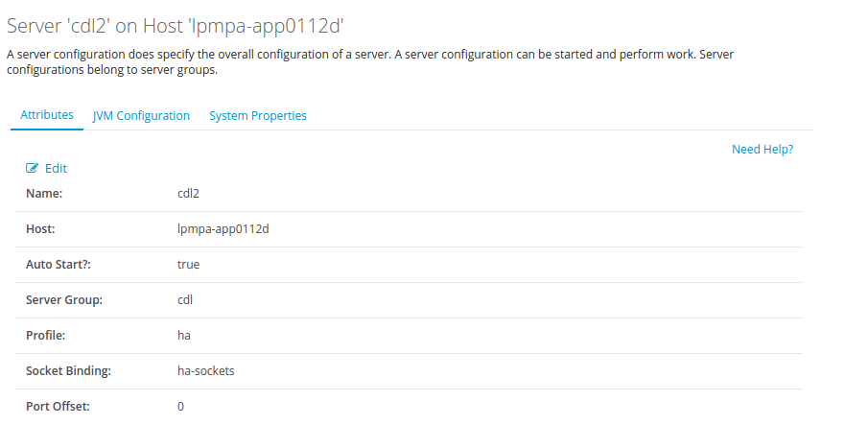Click the Server Group: field label
Screen dimensions: 868x448
pyautogui.click(x=64, y=299)
